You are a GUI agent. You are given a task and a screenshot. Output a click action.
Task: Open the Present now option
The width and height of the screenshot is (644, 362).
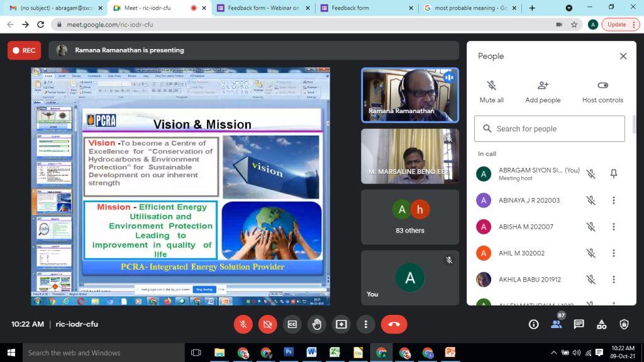[x=341, y=324]
